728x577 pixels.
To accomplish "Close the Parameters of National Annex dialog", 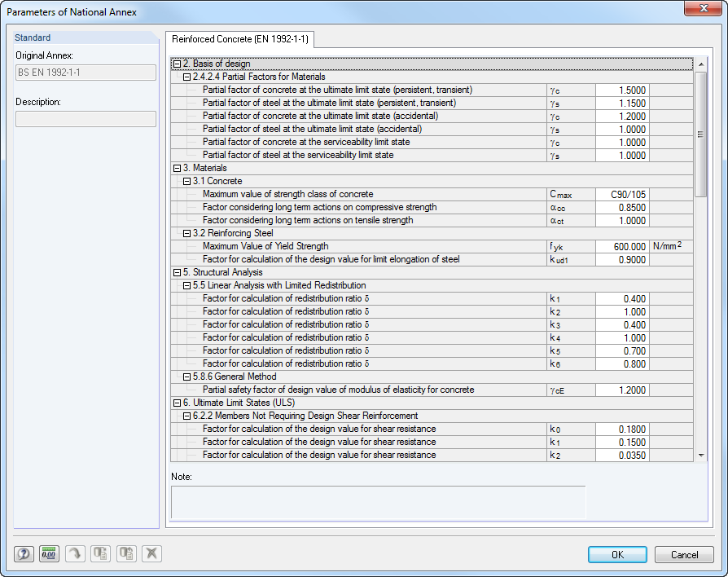I will 704,8.
